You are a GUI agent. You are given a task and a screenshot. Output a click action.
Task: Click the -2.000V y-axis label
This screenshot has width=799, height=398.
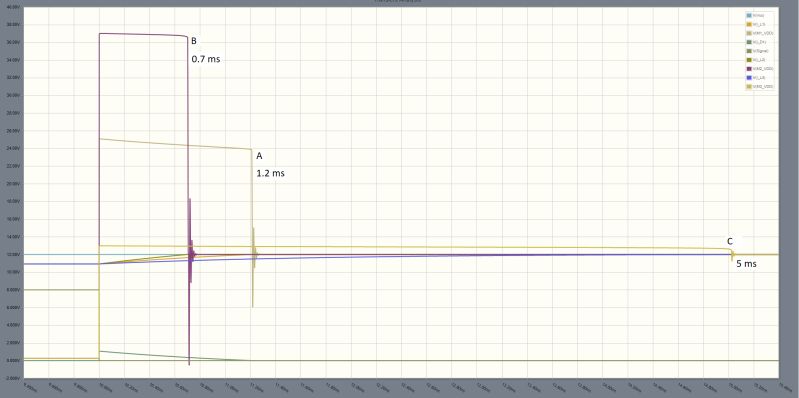point(12,378)
